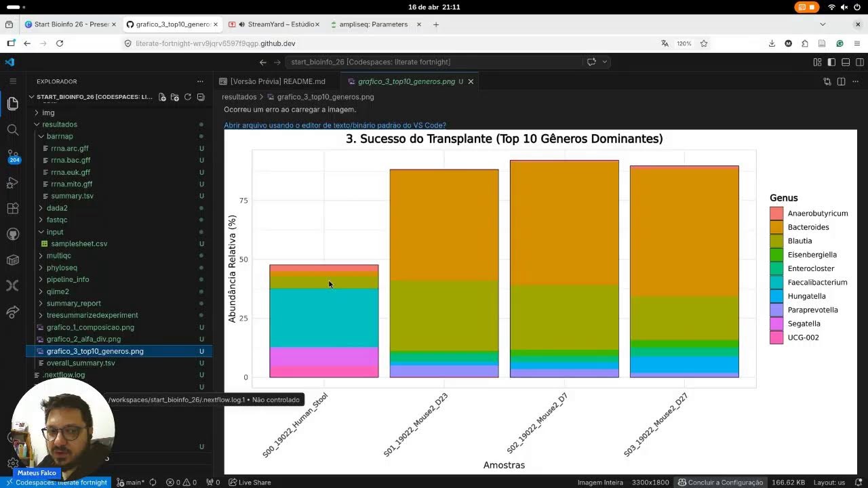Open changes compare icon in editor toolbar
The image size is (868, 488).
click(x=827, y=81)
